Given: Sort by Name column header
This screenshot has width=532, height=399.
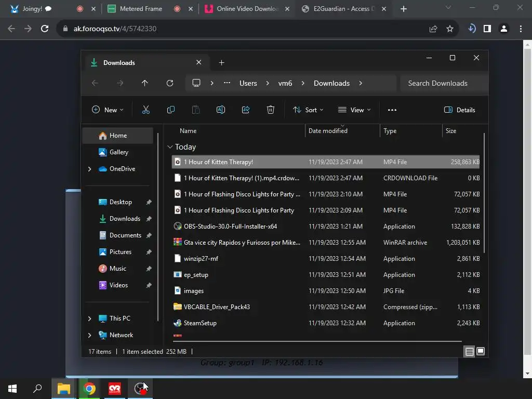Looking at the screenshot, I should coord(188,130).
